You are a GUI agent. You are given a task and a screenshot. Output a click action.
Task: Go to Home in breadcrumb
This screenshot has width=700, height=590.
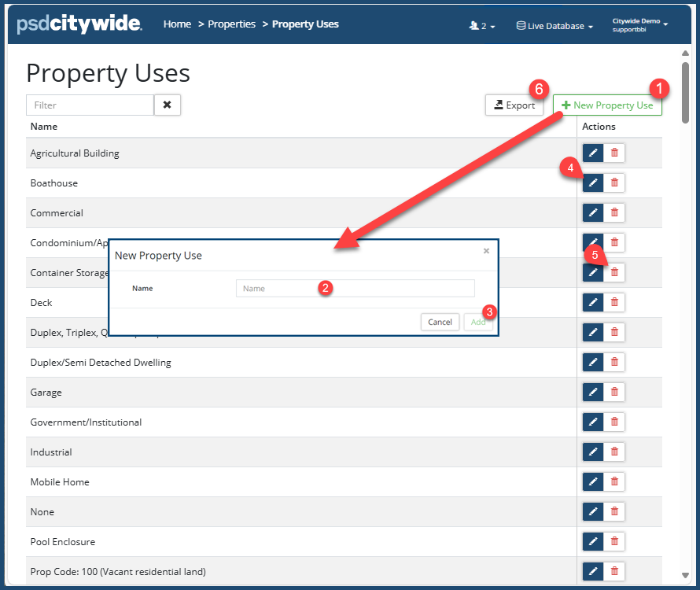(177, 24)
